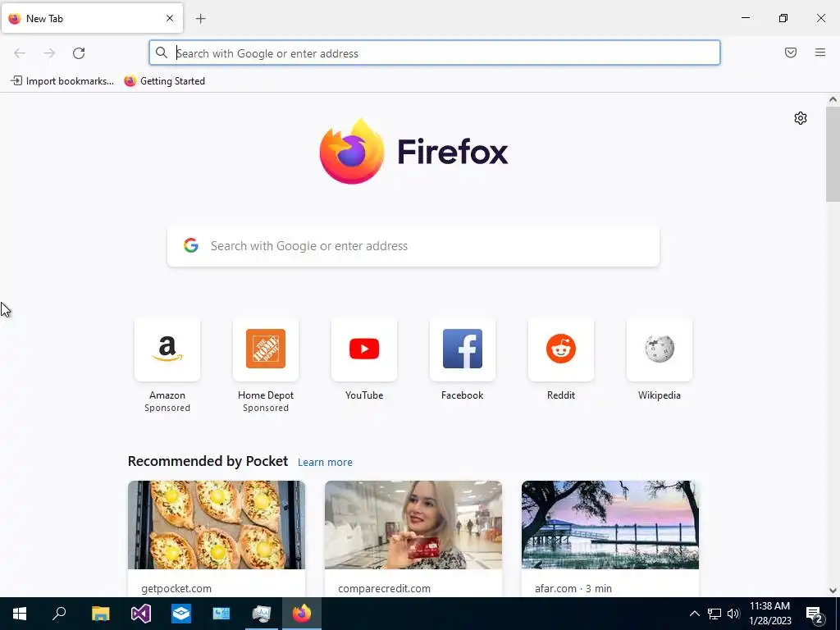Click the vertical scrollbar thumb
Viewport: 840px width, 630px height.
833,154
